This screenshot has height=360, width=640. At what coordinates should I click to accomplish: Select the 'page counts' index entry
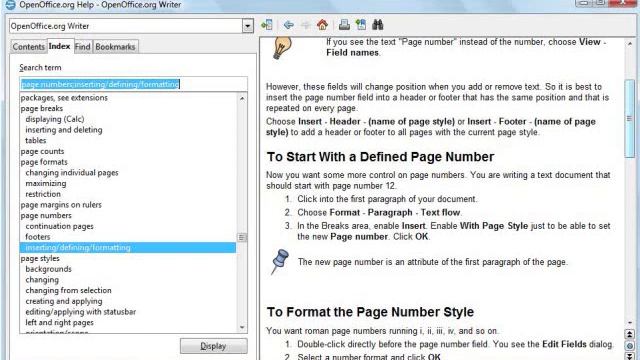pyautogui.click(x=42, y=151)
